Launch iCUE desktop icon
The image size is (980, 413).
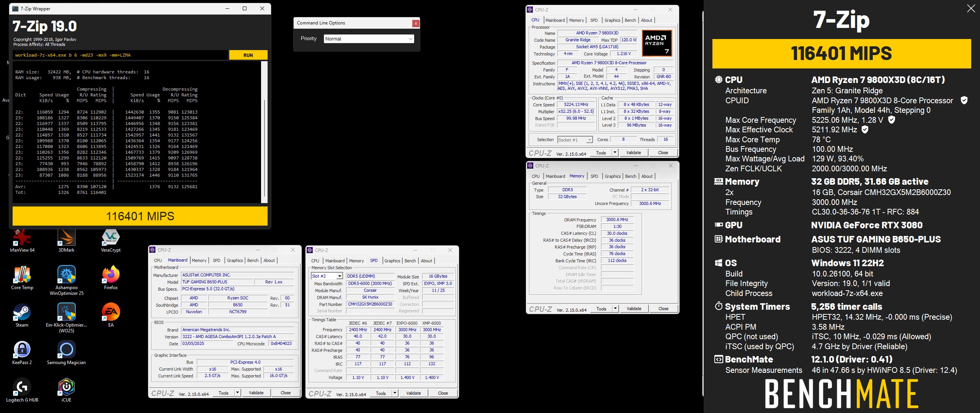click(66, 390)
